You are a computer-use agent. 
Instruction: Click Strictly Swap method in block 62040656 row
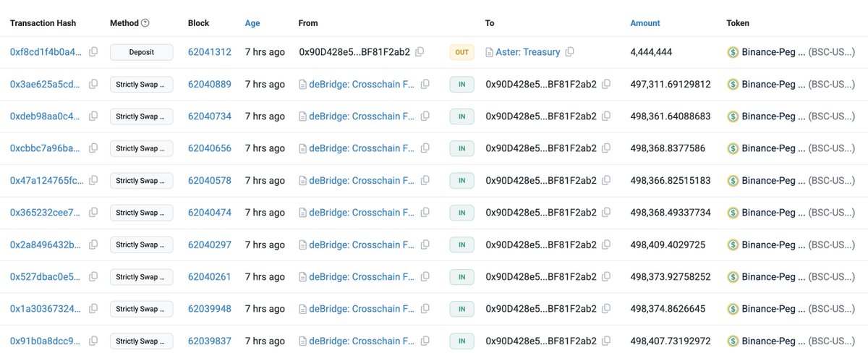click(x=142, y=148)
